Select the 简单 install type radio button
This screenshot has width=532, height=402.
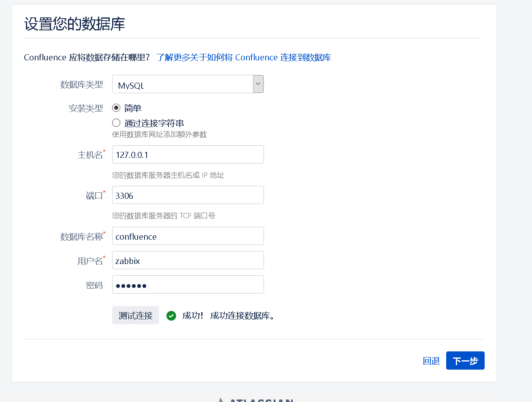[x=116, y=108]
